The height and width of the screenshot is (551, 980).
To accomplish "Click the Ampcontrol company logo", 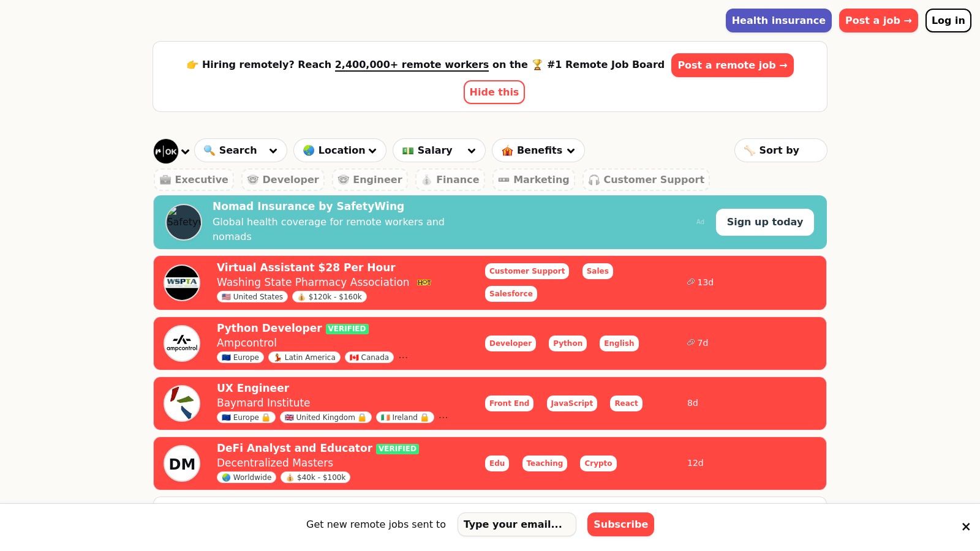I will point(182,343).
